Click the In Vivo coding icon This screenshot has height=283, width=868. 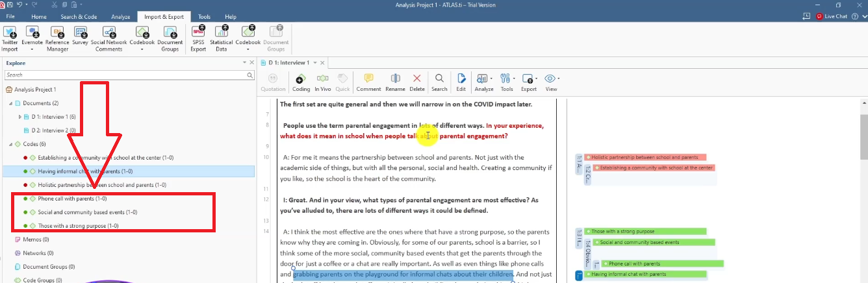click(322, 77)
